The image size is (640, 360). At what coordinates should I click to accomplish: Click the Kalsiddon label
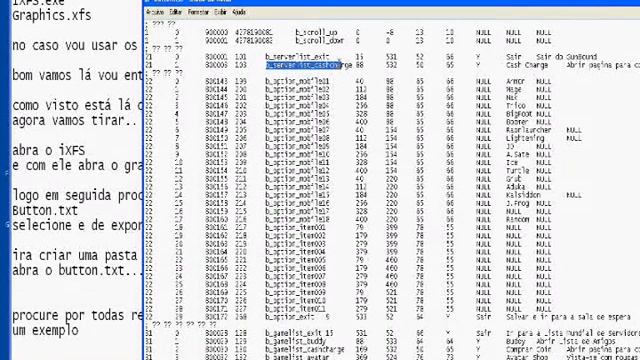524,195
